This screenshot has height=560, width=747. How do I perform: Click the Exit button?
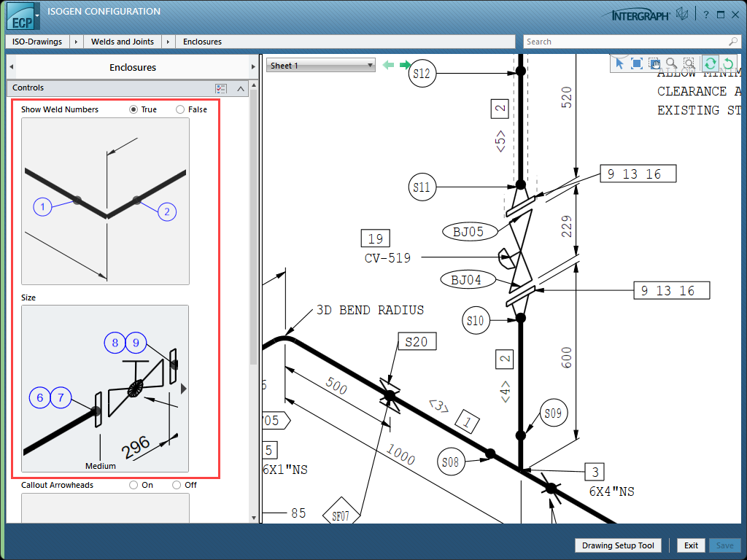tap(691, 545)
